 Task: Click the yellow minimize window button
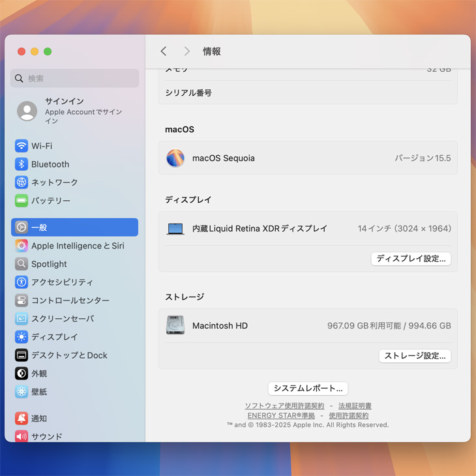(x=35, y=52)
